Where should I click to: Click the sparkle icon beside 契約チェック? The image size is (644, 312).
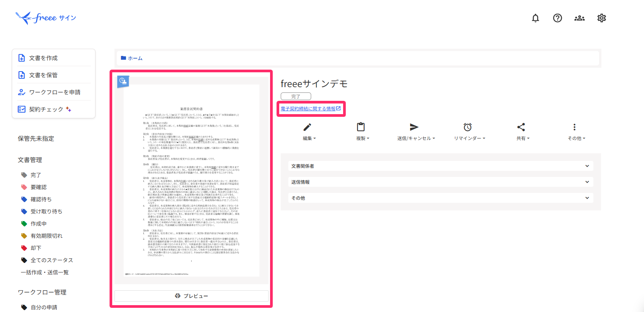[68, 109]
